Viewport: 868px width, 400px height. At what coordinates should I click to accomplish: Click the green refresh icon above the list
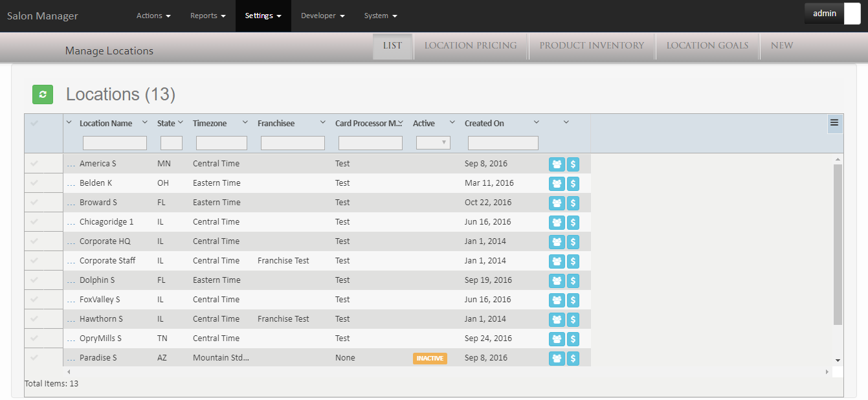(43, 94)
